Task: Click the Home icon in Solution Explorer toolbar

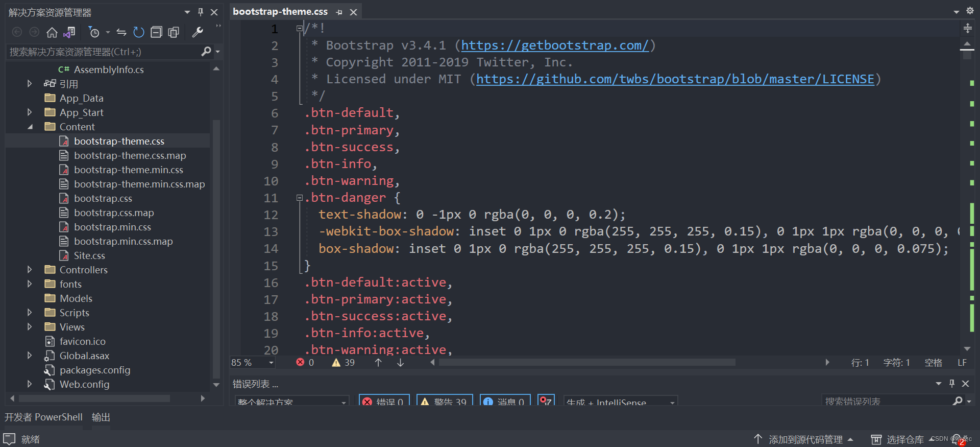Action: pos(52,33)
